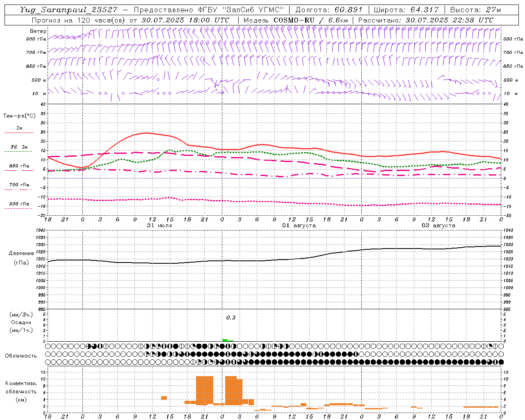This screenshot has height=420, width=525.
Task: Click the dashed line sample under 'Td 2м' legend
Action: (x=19, y=152)
